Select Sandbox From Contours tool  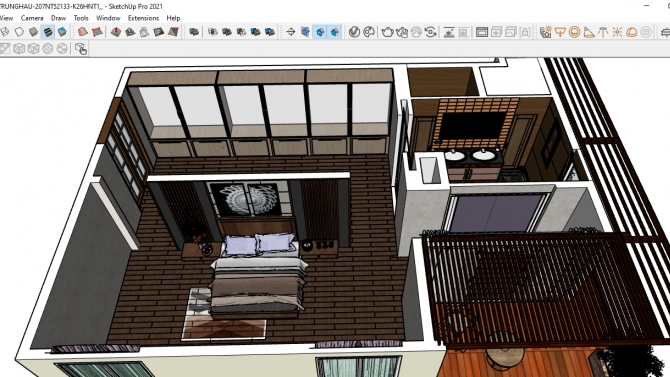click(83, 32)
